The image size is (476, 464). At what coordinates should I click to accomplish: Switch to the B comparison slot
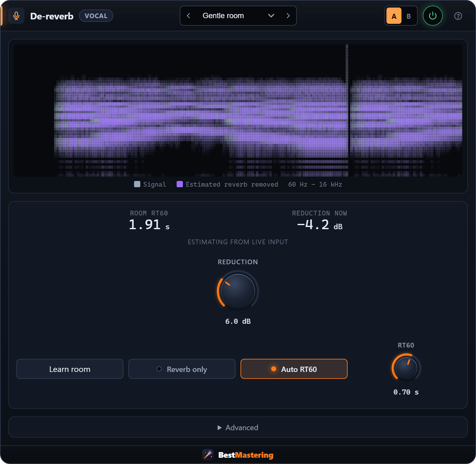[409, 16]
